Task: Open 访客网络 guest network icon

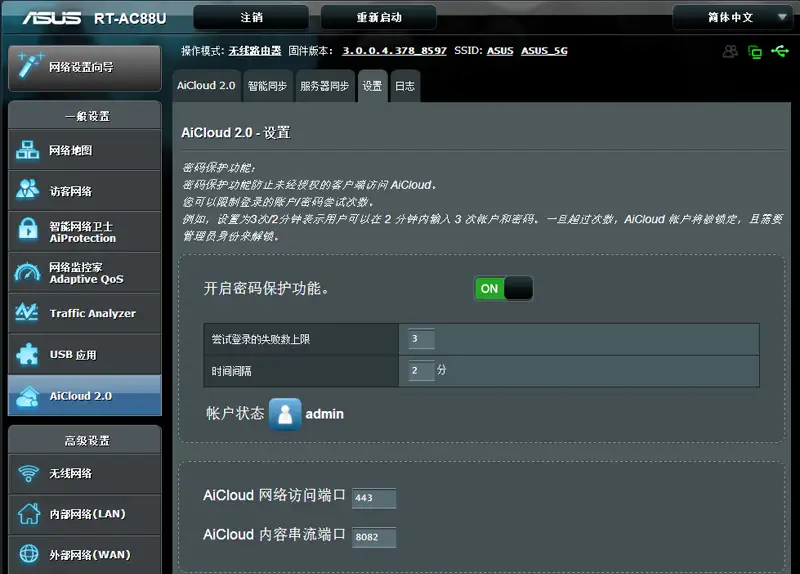Action: [28, 189]
